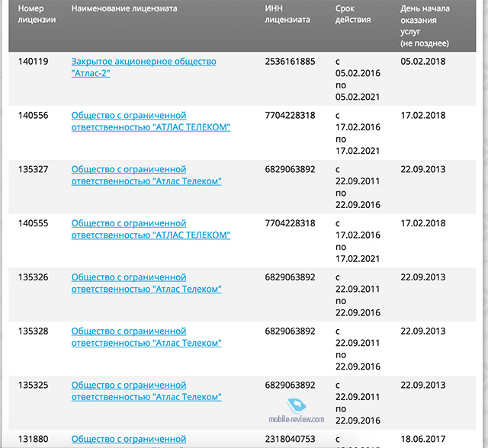The image size is (488, 448).
Task: Click validity period in license 135328 row
Action: pos(358,349)
